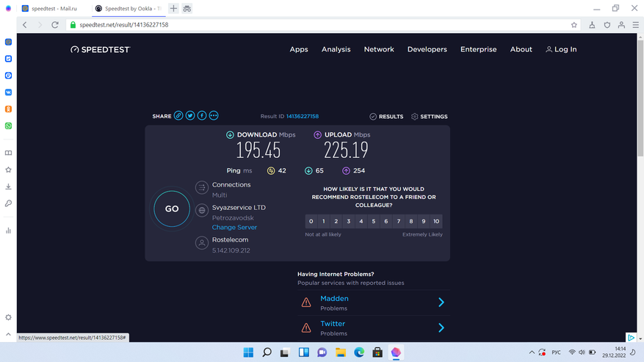Copy result link via share link icon

coord(178,116)
